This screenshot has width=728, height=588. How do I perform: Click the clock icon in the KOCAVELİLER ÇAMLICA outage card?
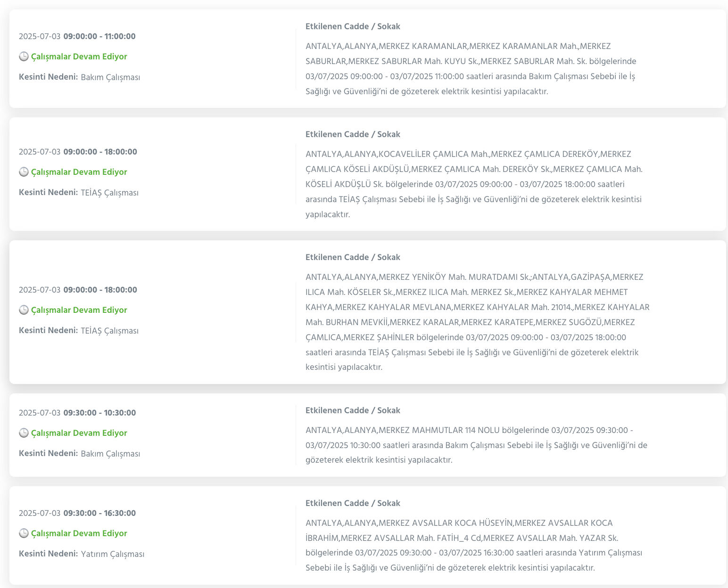coord(24,172)
